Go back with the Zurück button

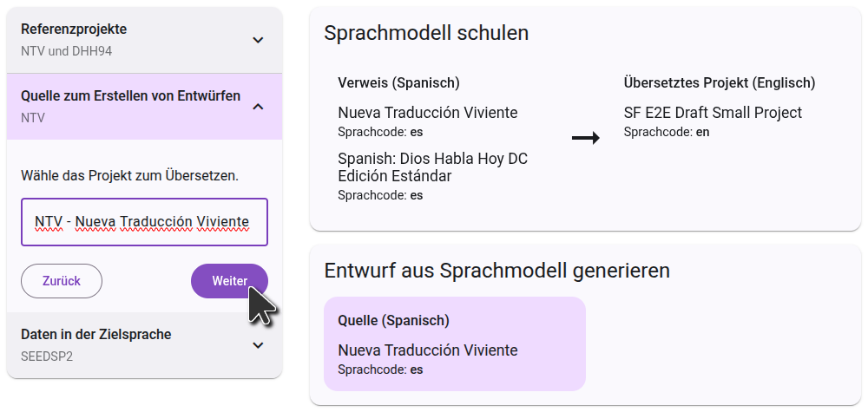62,281
